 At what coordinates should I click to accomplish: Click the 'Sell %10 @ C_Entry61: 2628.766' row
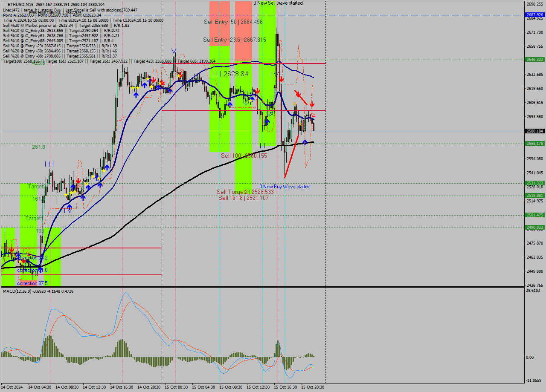(61, 35)
